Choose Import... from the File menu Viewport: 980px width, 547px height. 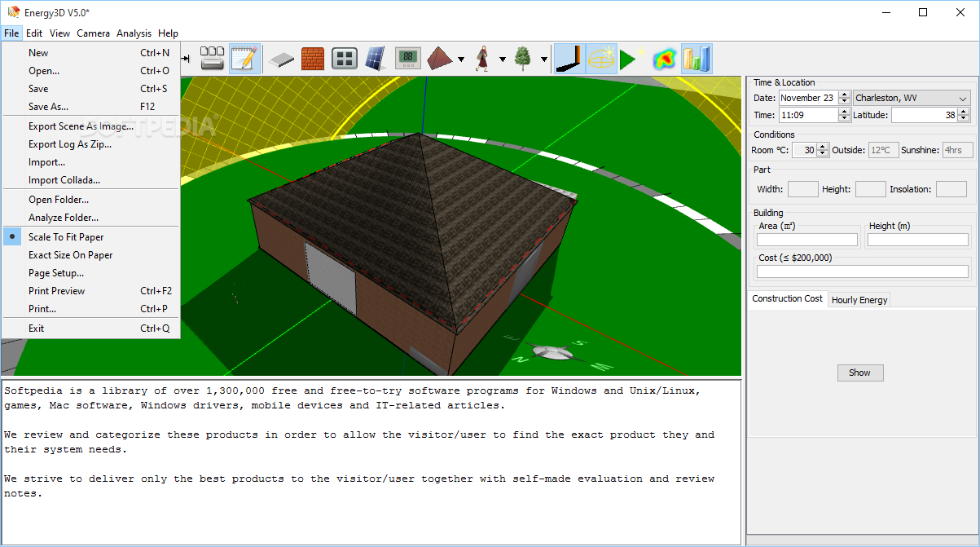point(90,162)
